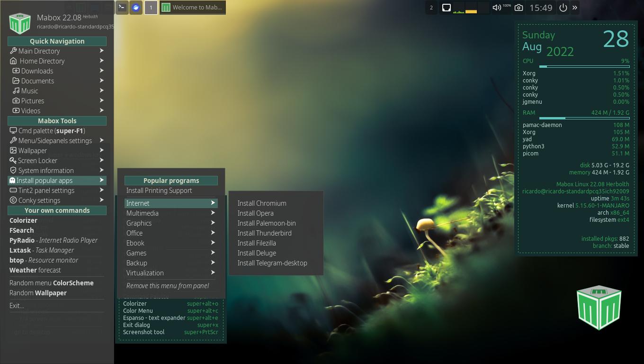The height and width of the screenshot is (364, 644).
Task: Click the ghost icon beside Install popular apps
Action: pyautogui.click(x=12, y=180)
